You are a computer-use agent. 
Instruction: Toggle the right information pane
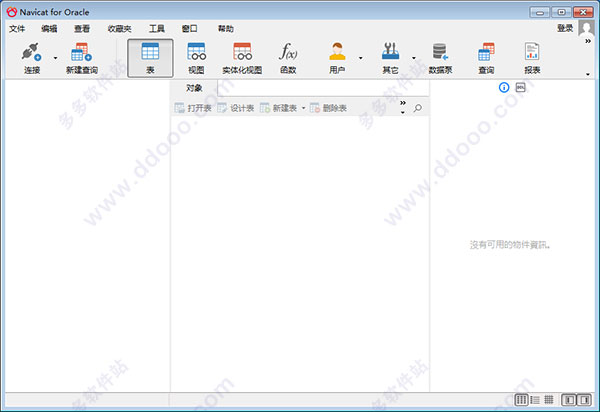tap(584, 400)
